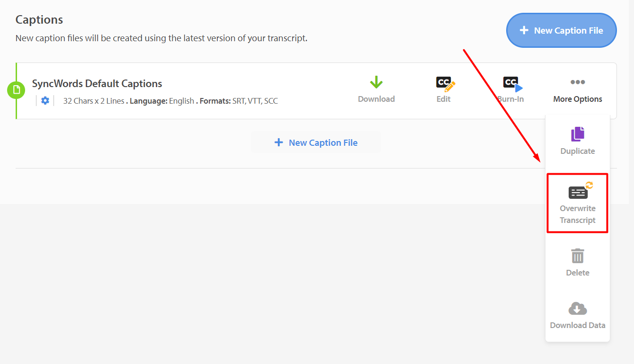This screenshot has width=634, height=364.
Task: Select Delete from the options menu
Action: pyautogui.click(x=578, y=263)
